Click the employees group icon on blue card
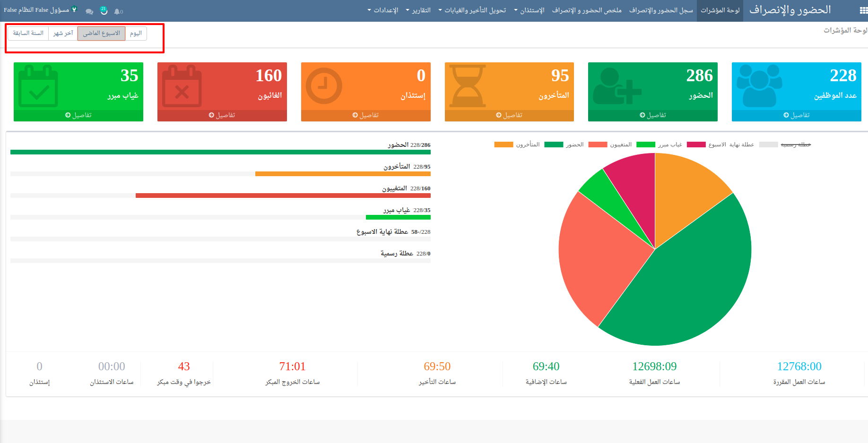Viewport: 868px width, 443px height. point(759,85)
